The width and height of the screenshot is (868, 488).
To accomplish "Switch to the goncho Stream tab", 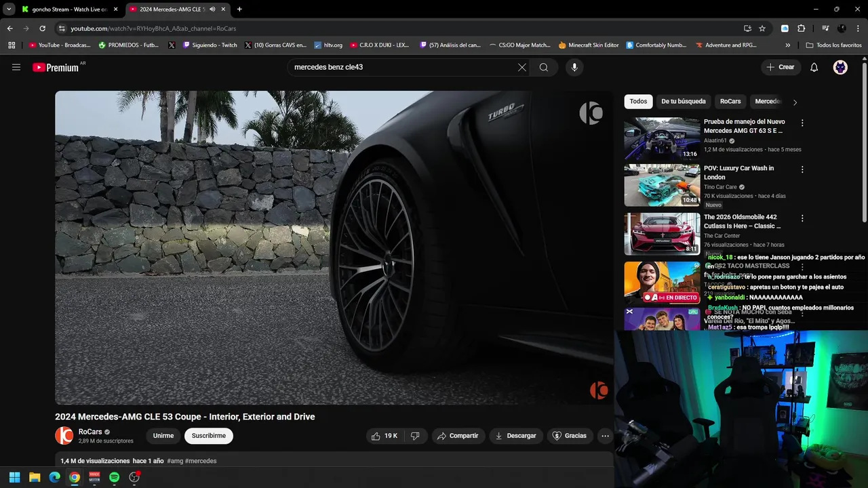I will 70,9.
